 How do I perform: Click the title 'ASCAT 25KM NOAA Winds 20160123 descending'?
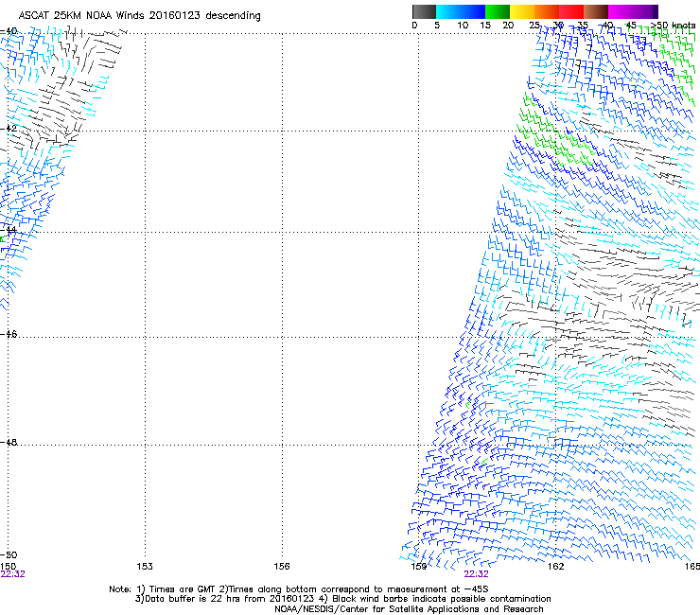tap(139, 16)
